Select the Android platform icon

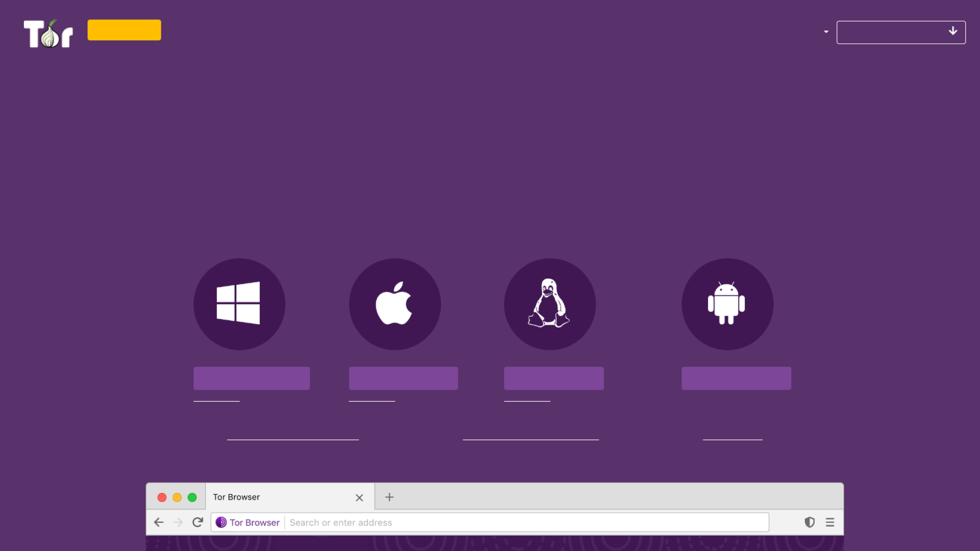727,304
